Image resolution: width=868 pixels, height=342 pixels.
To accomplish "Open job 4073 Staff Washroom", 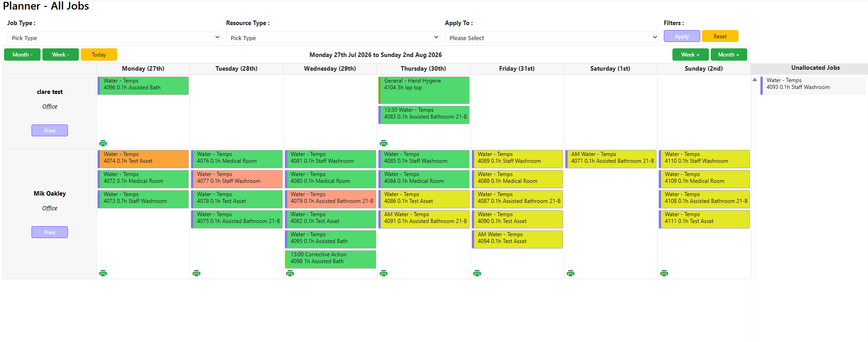I will 143,199.
